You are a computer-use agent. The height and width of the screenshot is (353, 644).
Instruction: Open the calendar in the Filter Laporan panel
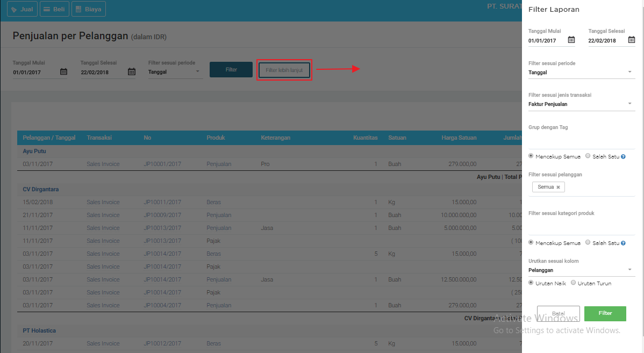coord(573,39)
